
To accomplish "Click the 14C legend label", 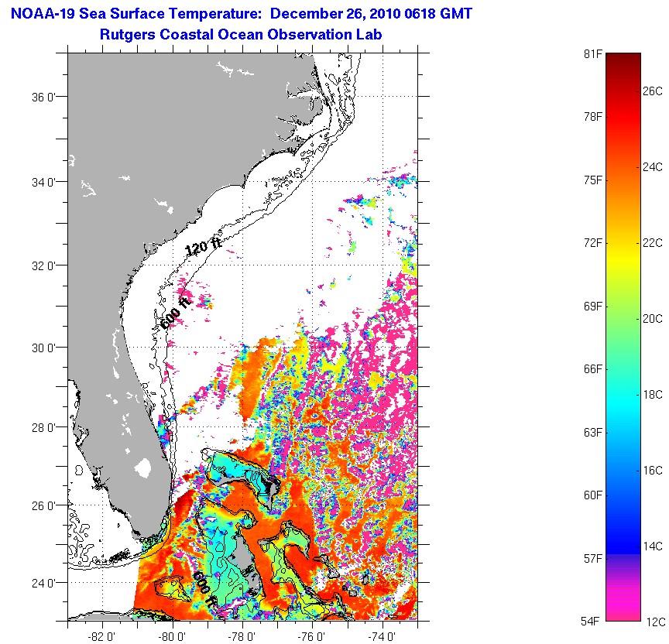I will click(653, 546).
